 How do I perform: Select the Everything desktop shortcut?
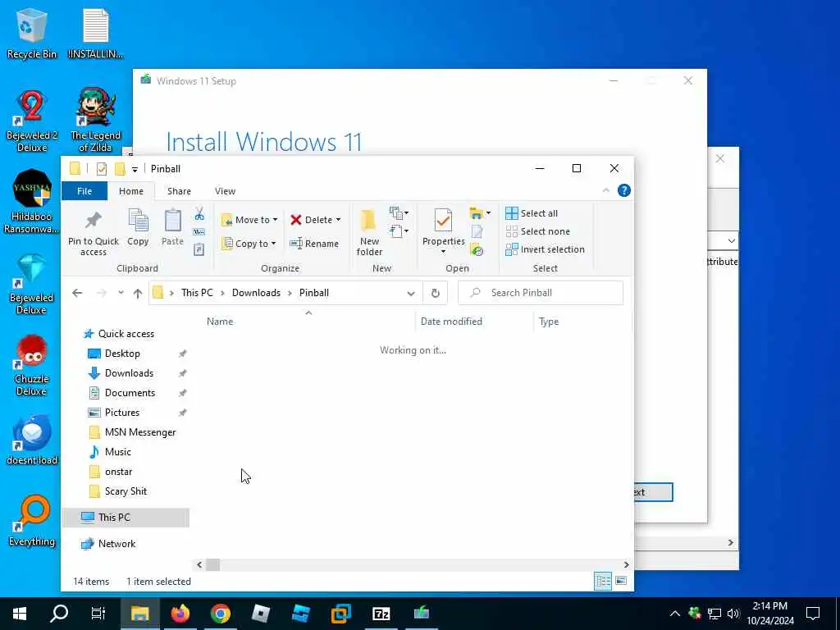coord(32,520)
